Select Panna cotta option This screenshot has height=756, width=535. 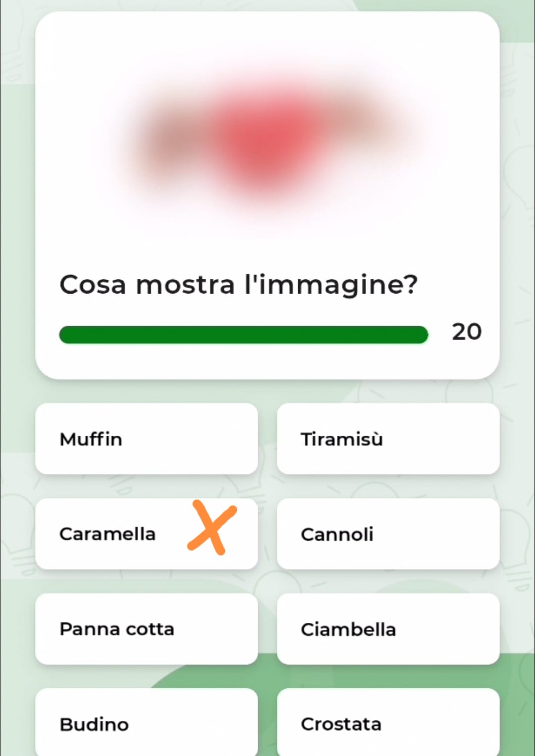pyautogui.click(x=146, y=629)
